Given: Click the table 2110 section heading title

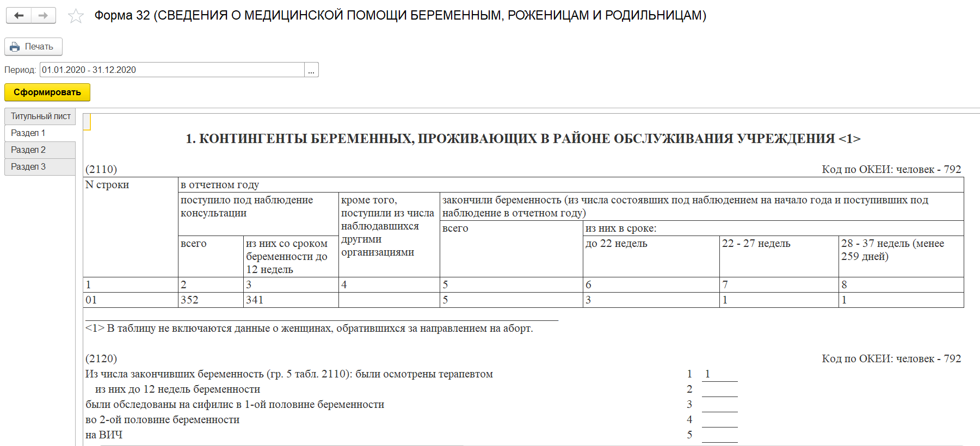Looking at the screenshot, I should pyautogui.click(x=522, y=139).
